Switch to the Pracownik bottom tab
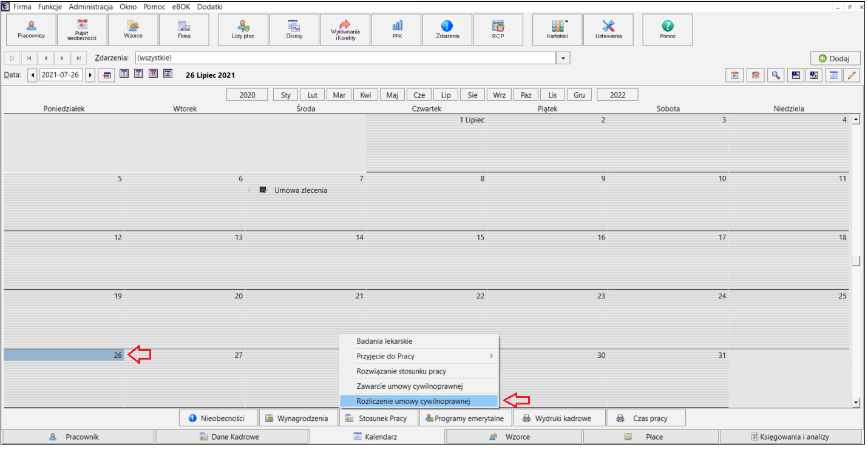 pyautogui.click(x=78, y=437)
